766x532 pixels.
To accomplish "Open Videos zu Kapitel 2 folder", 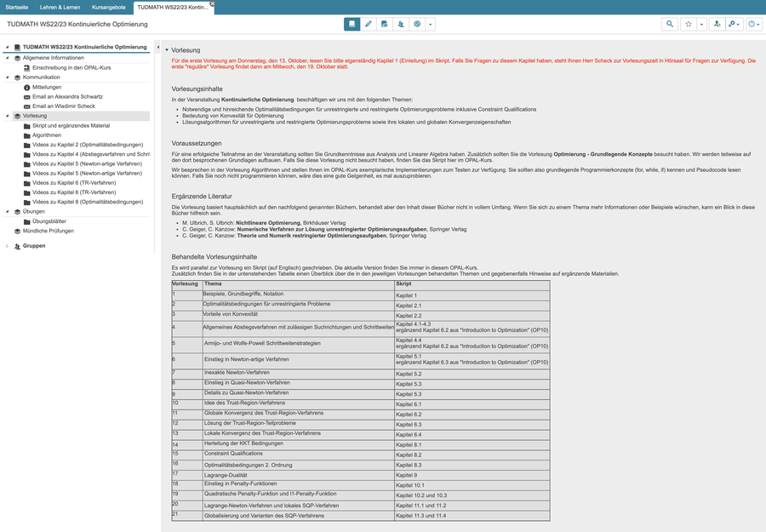I will click(88, 145).
